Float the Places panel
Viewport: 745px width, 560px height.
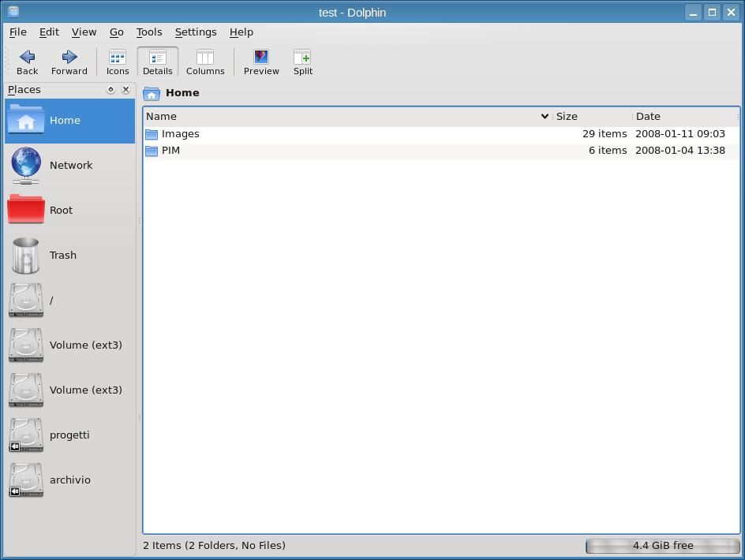click(x=110, y=90)
